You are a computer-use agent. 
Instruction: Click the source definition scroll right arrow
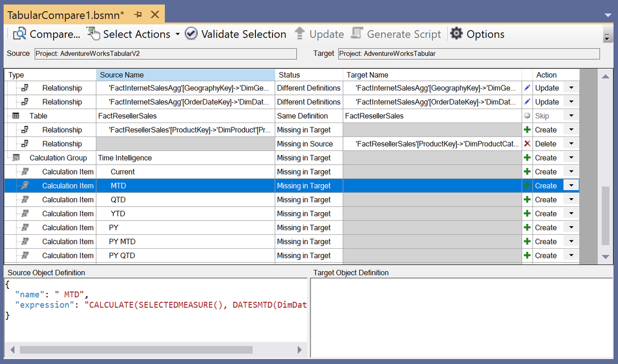coord(300,350)
